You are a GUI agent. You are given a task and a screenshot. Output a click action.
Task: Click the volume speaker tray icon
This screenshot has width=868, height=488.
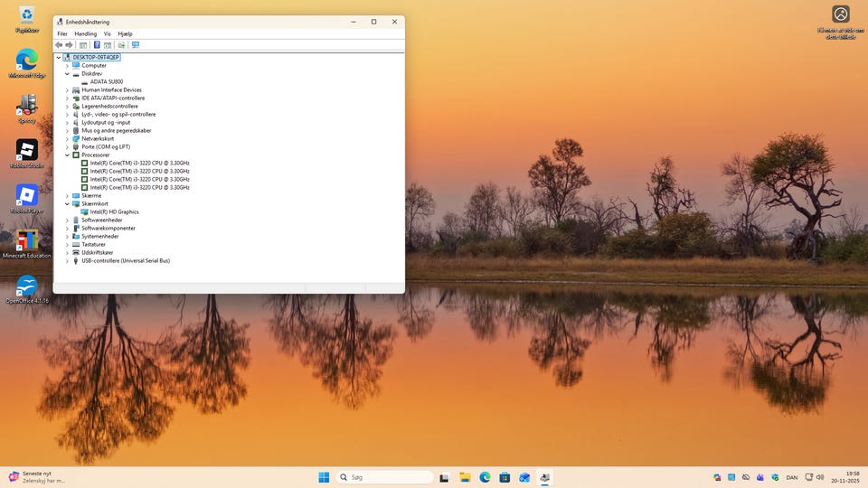(x=820, y=477)
